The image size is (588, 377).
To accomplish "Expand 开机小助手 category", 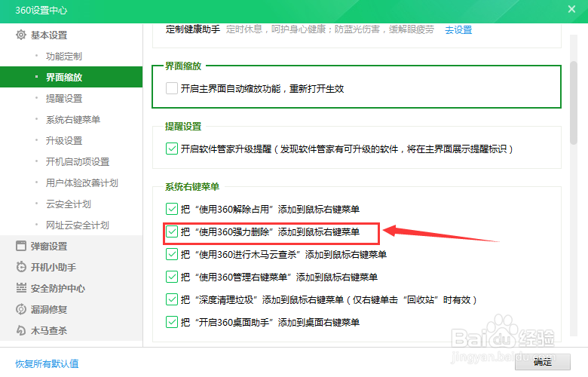I will pyautogui.click(x=54, y=268).
